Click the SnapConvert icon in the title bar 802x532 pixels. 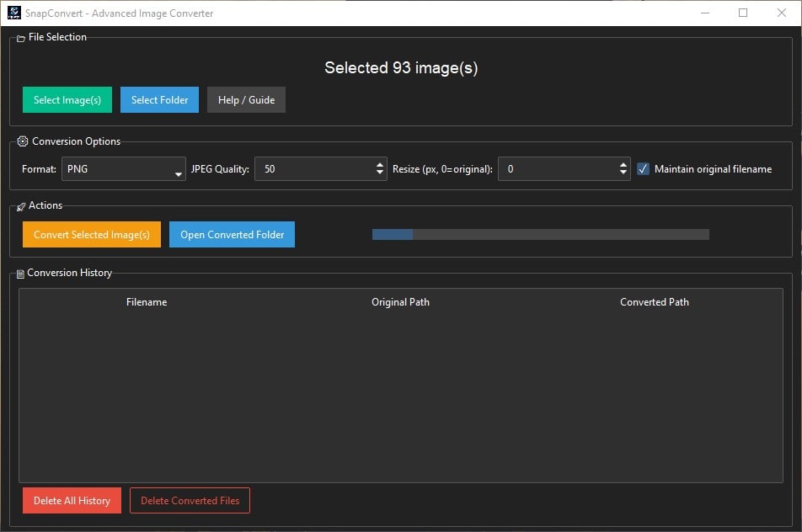[x=13, y=13]
